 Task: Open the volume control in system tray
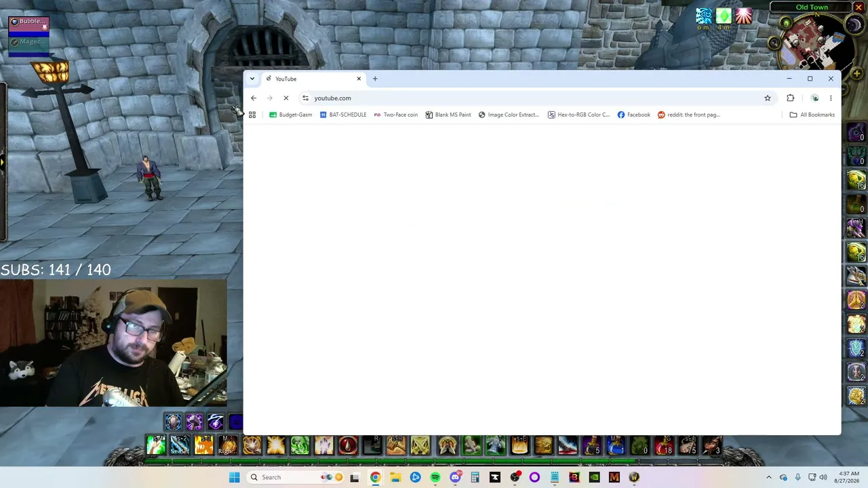click(x=823, y=477)
